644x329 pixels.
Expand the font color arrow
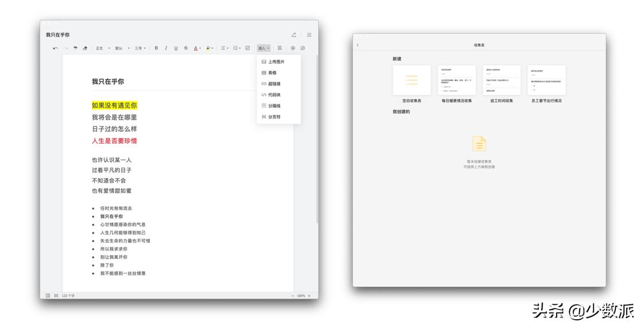tap(200, 48)
